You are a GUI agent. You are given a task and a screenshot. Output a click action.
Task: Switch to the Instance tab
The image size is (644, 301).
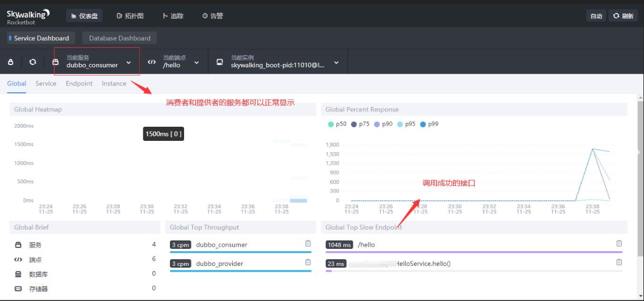tap(114, 84)
